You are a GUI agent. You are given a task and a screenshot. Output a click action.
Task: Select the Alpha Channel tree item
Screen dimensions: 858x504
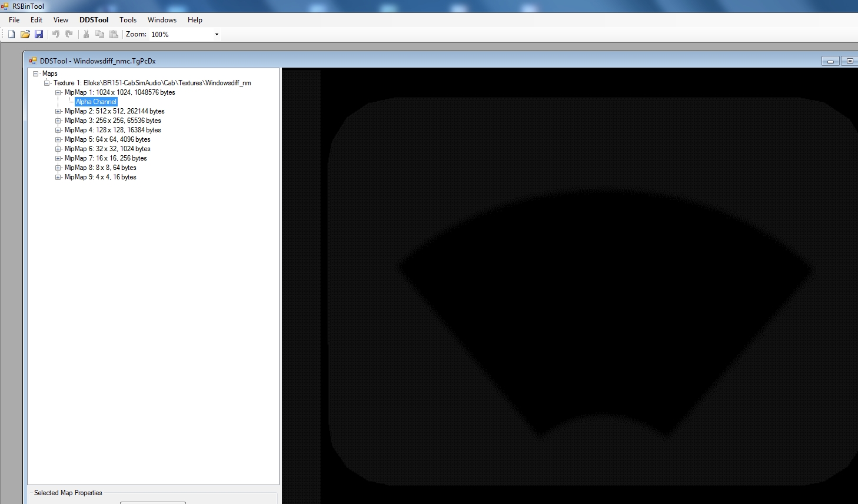coord(96,102)
